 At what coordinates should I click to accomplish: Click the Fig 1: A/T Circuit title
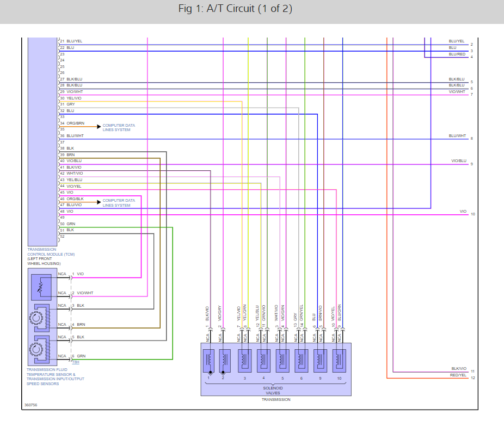tap(235, 9)
